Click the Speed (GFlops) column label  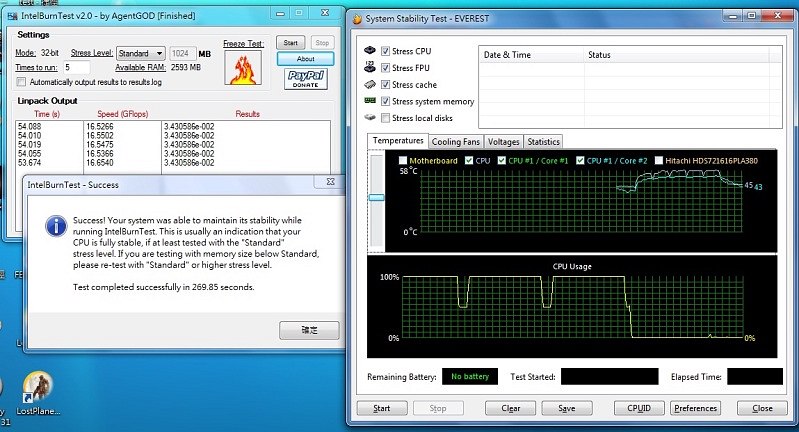pyautogui.click(x=122, y=114)
